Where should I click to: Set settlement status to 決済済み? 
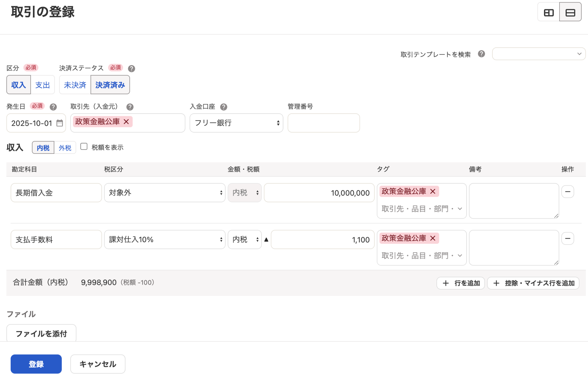110,85
